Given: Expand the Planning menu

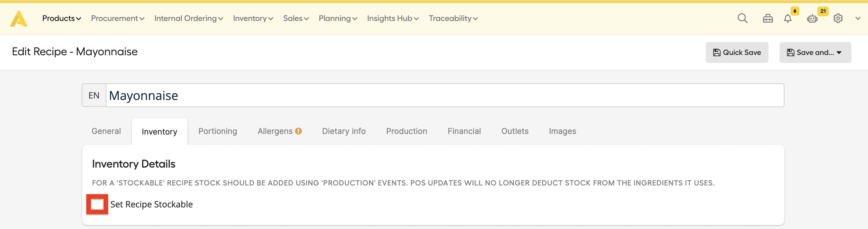Looking at the screenshot, I should [x=338, y=18].
